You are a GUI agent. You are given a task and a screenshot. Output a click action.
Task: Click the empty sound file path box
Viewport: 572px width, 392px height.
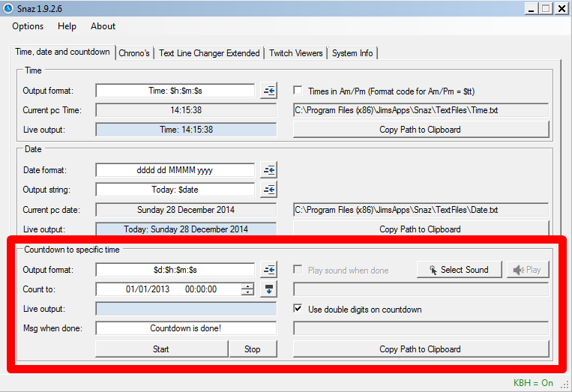tap(421, 289)
